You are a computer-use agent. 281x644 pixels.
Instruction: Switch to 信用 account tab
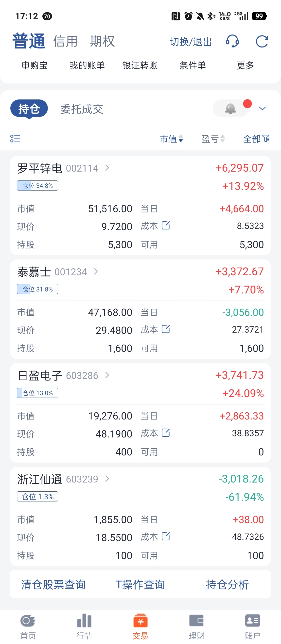pos(65,41)
